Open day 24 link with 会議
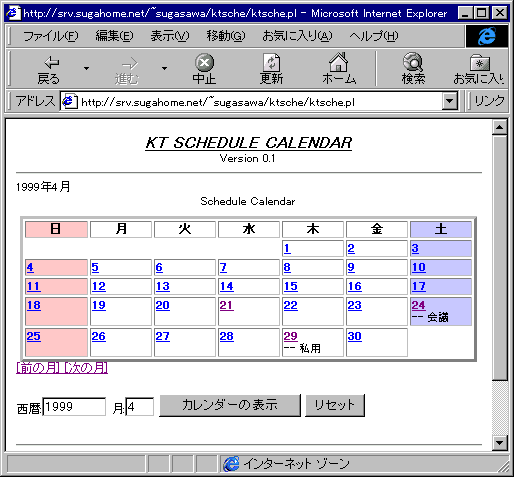 [x=418, y=305]
